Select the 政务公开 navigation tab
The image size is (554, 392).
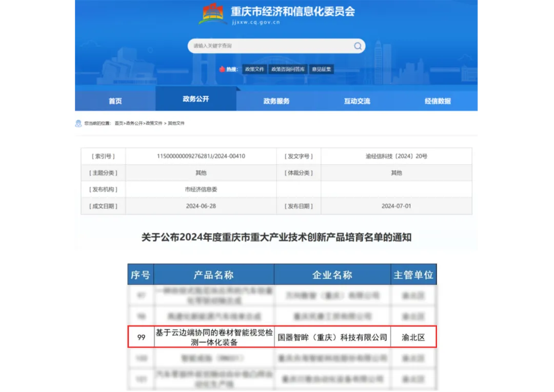(196, 99)
